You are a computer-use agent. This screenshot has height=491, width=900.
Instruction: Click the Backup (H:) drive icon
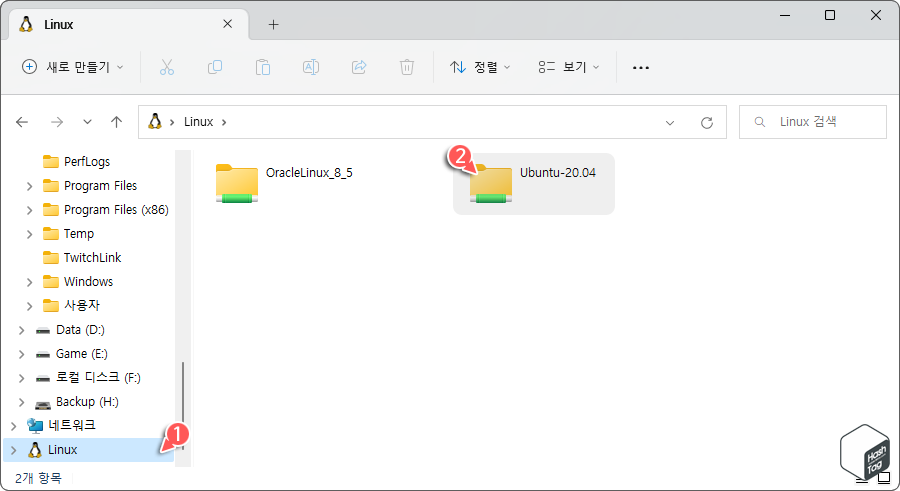[x=42, y=403]
